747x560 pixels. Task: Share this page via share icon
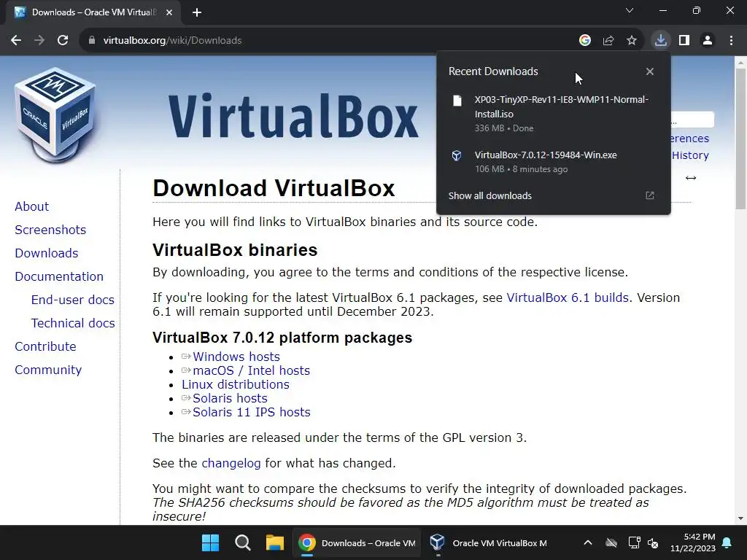click(x=608, y=41)
